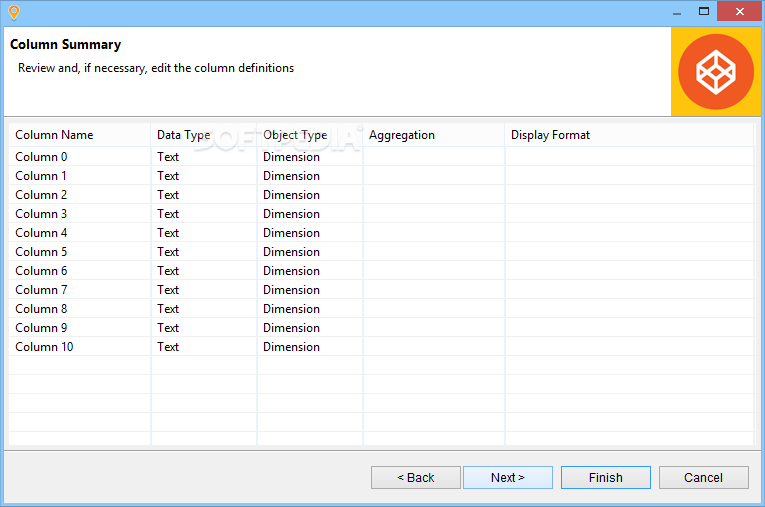Viewport: 765px width, 507px height.
Task: Change Dimension object type of Column 8
Action: click(310, 309)
